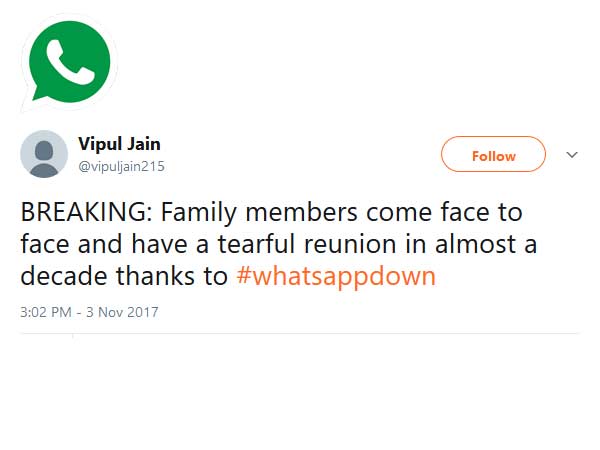Open Vipul Jain's grey profile avatar
The height and width of the screenshot is (450, 600).
point(44,154)
